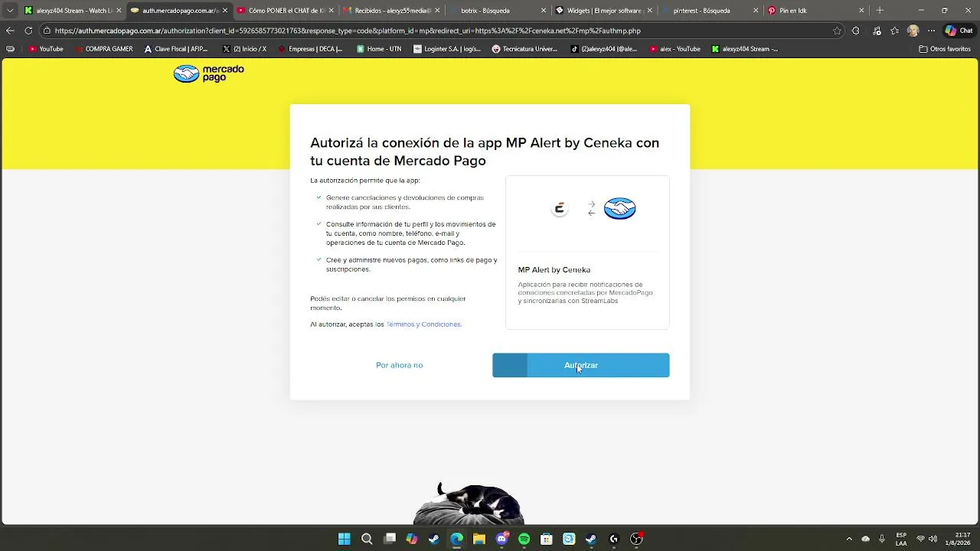Go back using the browser back arrow
Screen dimensions: 980x551
click(x=10, y=31)
